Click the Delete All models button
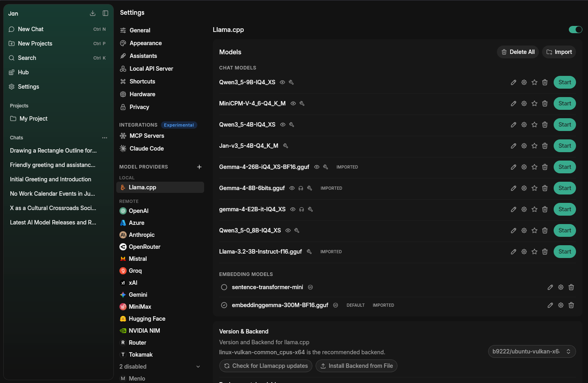Screen dimensions: 588x383 pos(518,52)
